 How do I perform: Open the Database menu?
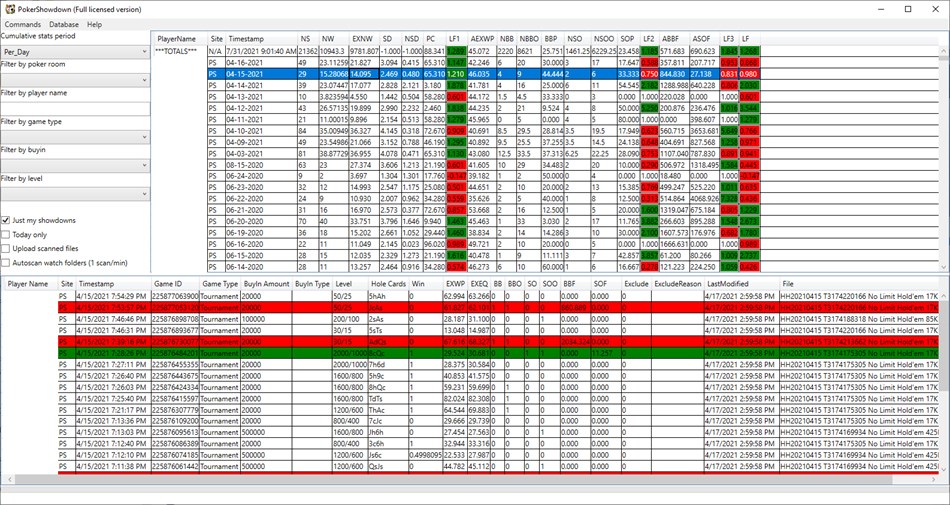click(64, 25)
